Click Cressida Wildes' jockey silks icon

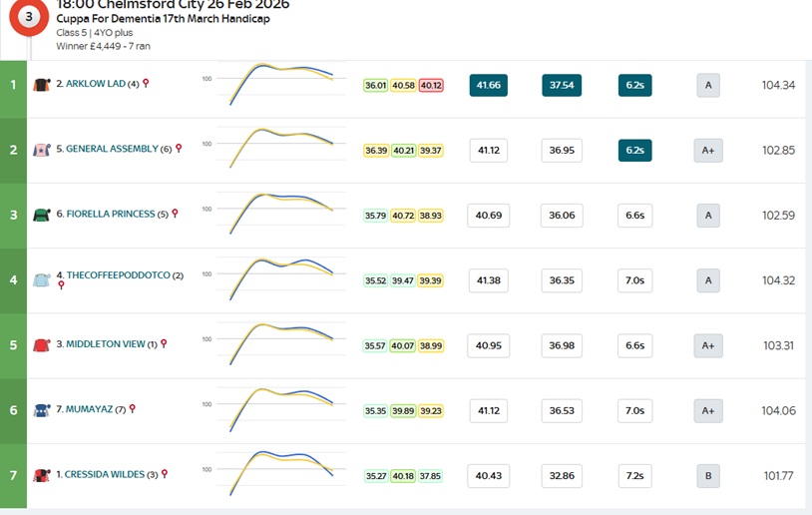42,475
